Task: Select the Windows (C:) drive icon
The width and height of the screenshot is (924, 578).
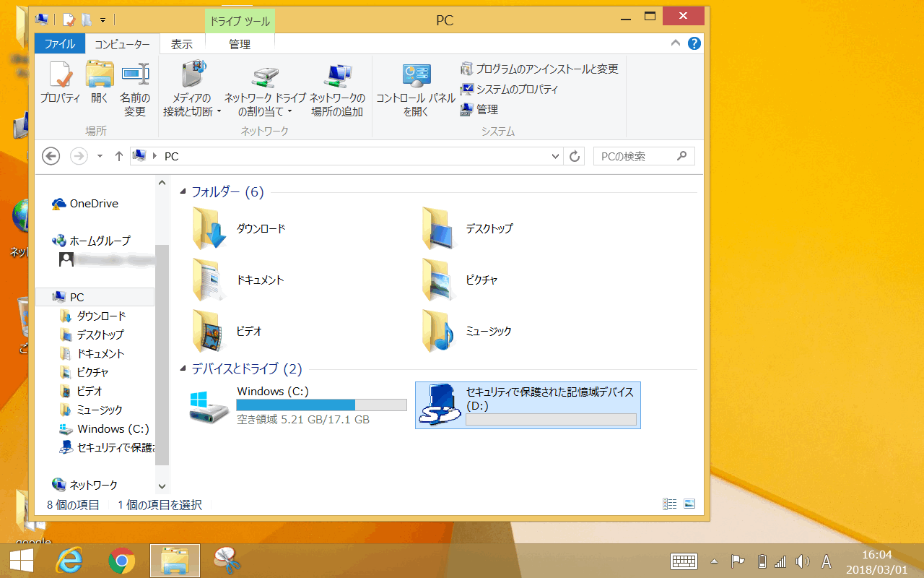Action: click(209, 406)
